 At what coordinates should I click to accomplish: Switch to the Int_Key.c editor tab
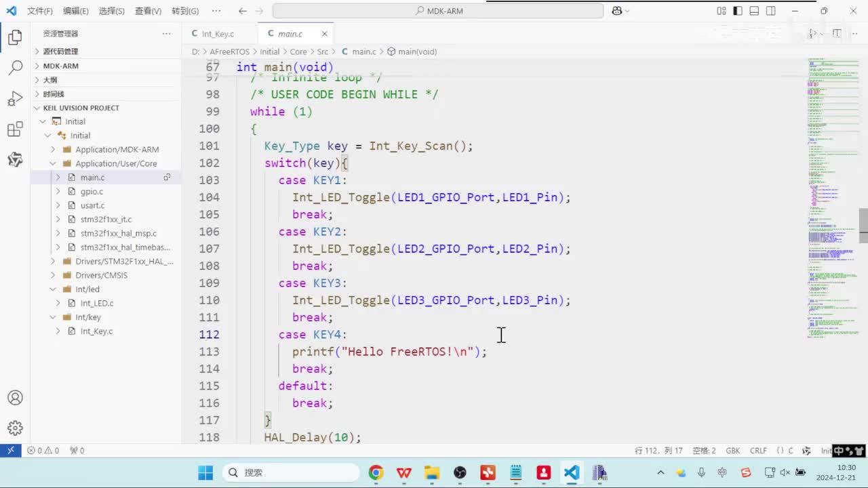[220, 33]
